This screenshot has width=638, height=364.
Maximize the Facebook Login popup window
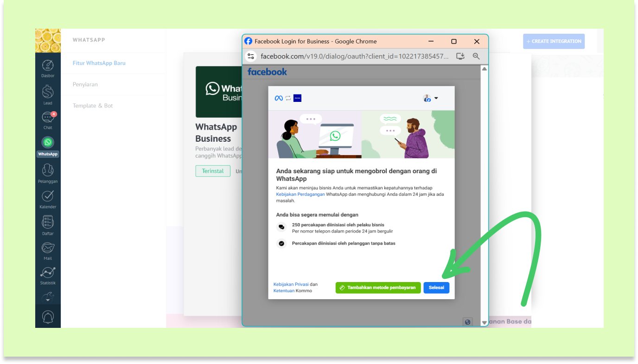coord(454,41)
